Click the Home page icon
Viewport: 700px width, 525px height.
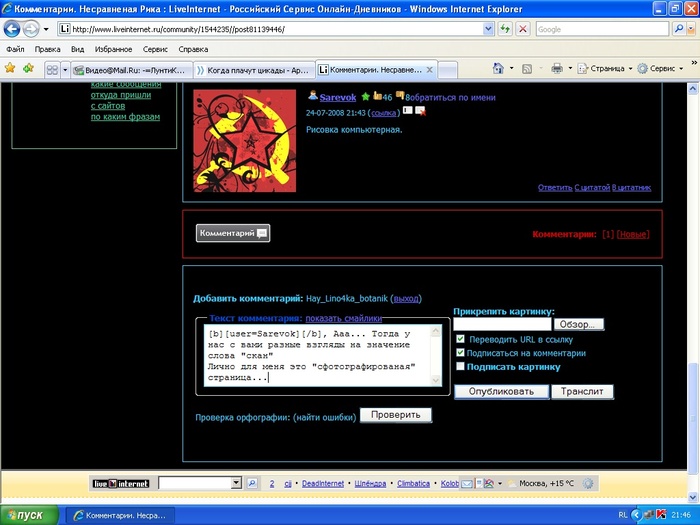tap(498, 68)
